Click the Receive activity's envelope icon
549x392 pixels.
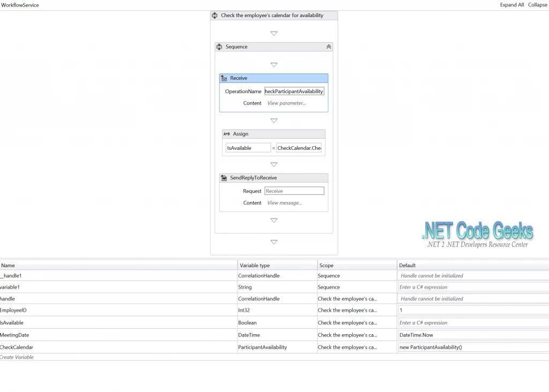[224, 78]
